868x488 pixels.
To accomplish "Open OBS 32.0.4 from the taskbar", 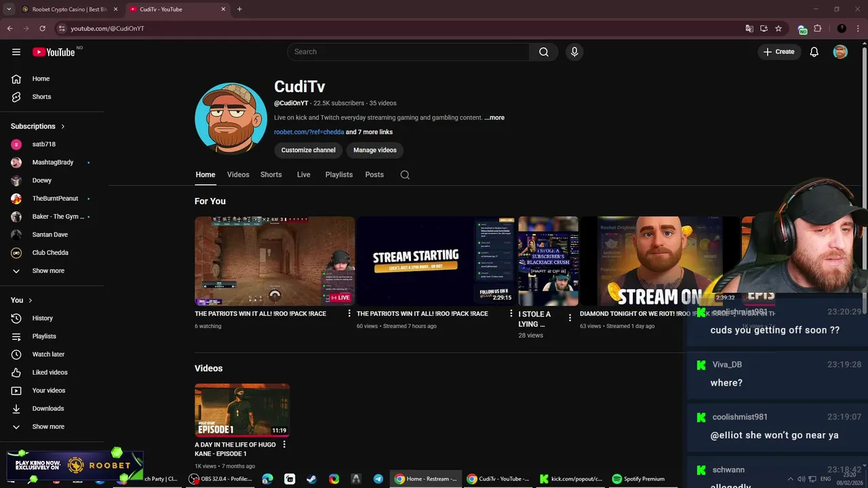I will [x=221, y=479].
